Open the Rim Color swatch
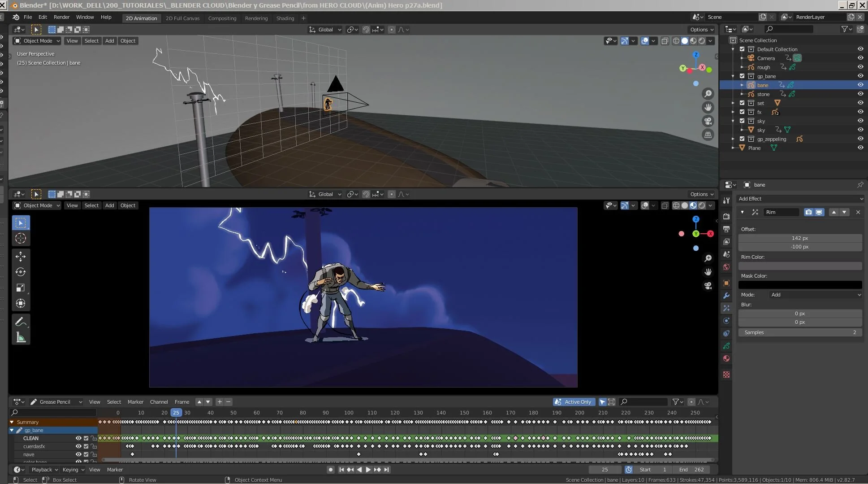Screen dimensions: 868x484 point(800,266)
